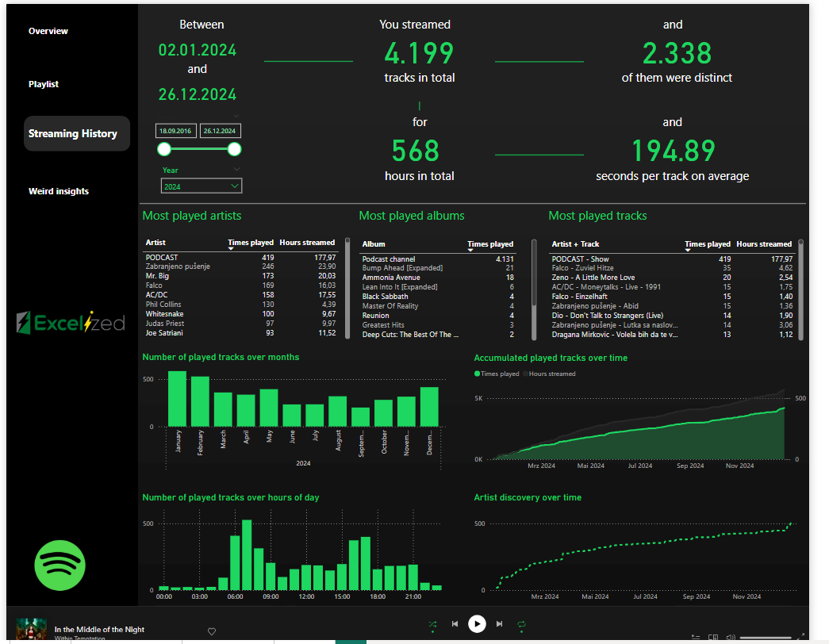Expand the date slicer header chevron
The image size is (829, 644).
click(x=236, y=116)
